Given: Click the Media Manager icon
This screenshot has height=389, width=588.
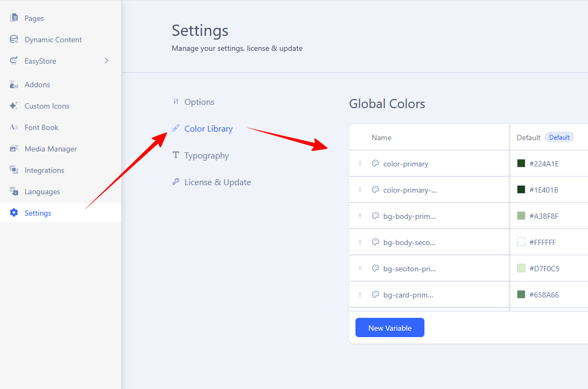Looking at the screenshot, I should pos(14,149).
